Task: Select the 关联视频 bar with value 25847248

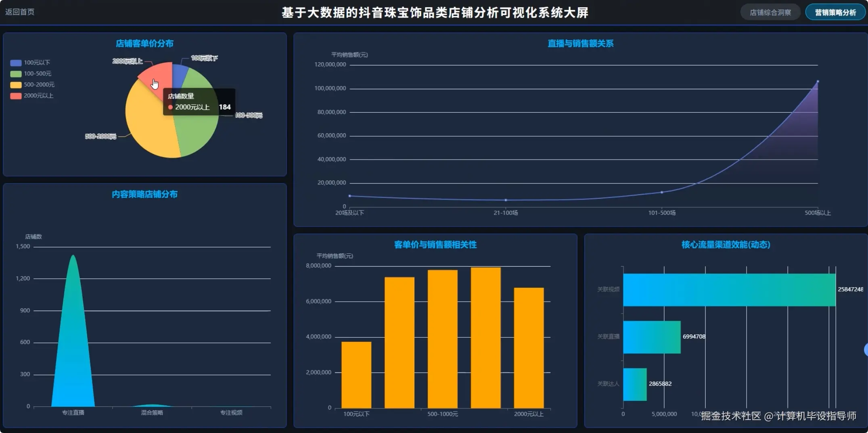Action: (729, 290)
